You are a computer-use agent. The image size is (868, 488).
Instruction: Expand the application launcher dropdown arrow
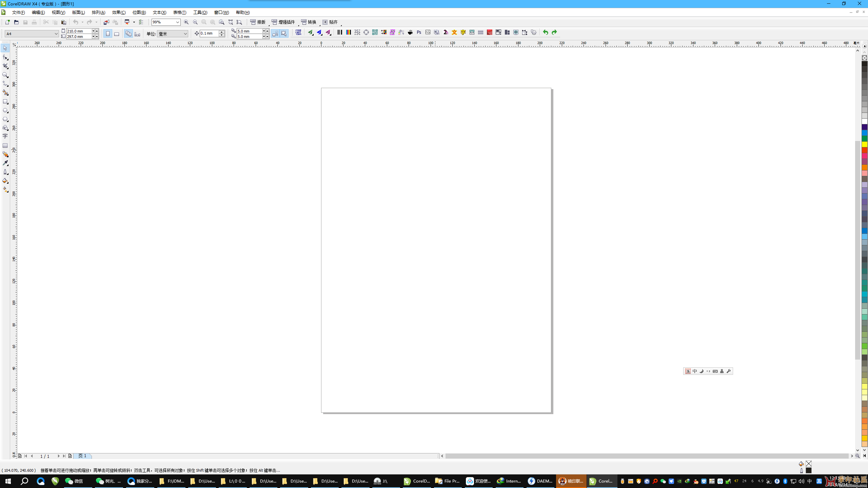(134, 22)
